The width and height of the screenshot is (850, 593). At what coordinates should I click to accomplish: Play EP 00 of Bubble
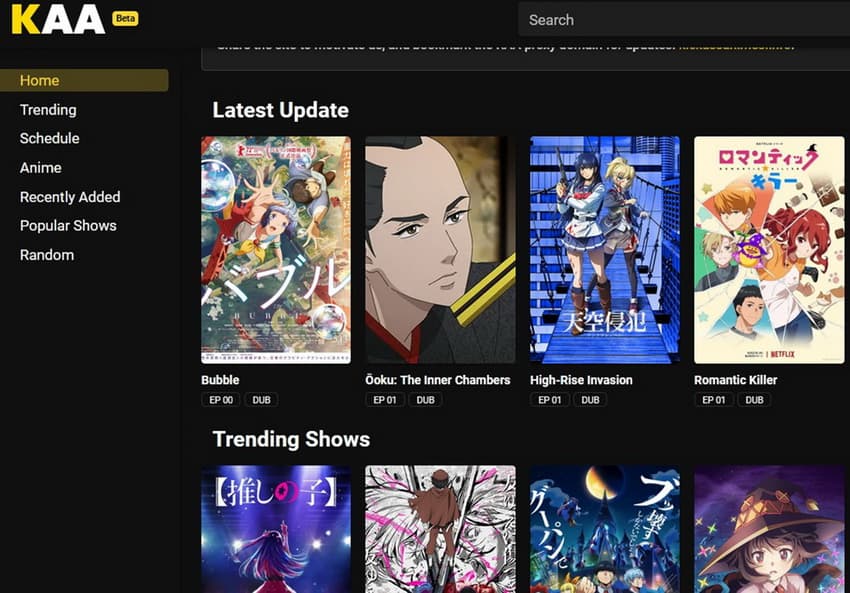[220, 399]
